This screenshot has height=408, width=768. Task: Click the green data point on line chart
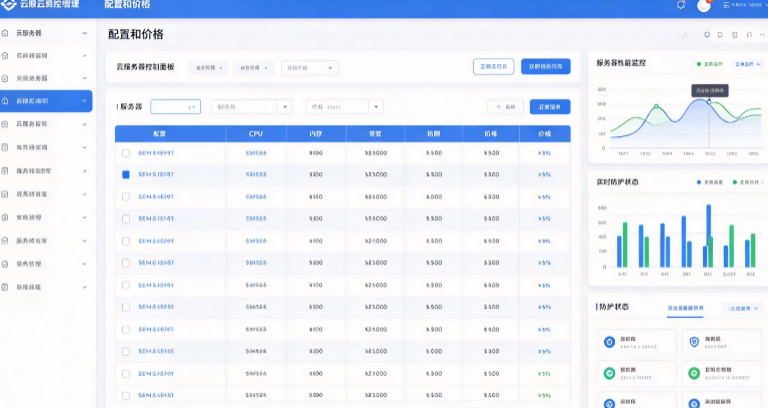point(656,106)
